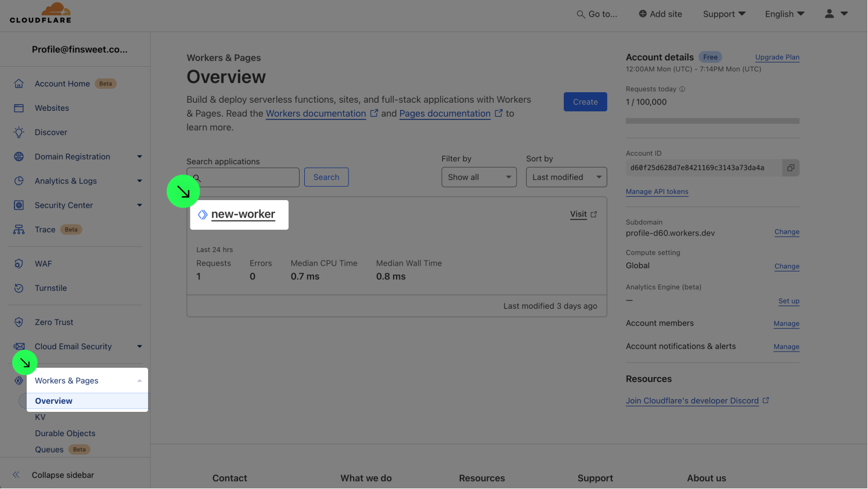Screen dimensions: 868x489
Task: Copy the Account ID with copy icon
Action: pos(790,168)
